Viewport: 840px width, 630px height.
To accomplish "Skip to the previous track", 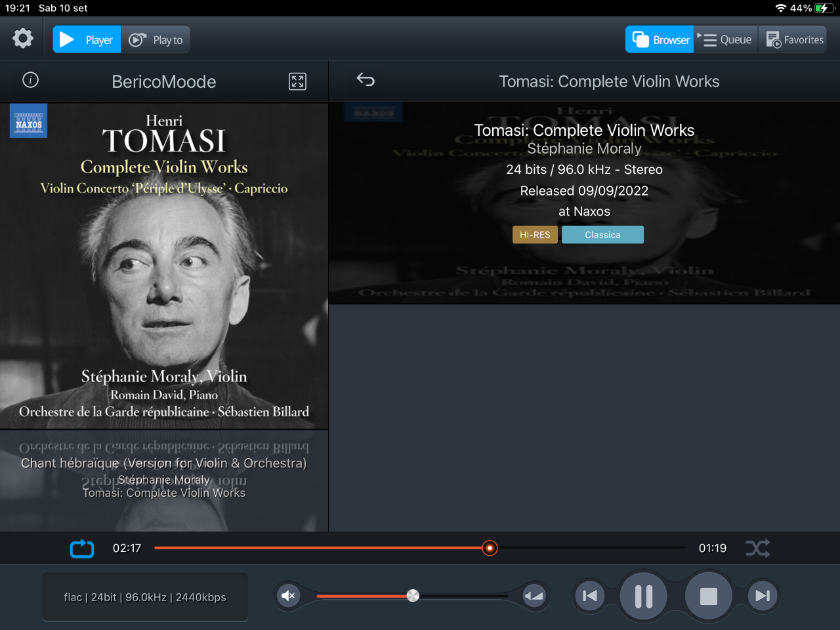I will (590, 596).
